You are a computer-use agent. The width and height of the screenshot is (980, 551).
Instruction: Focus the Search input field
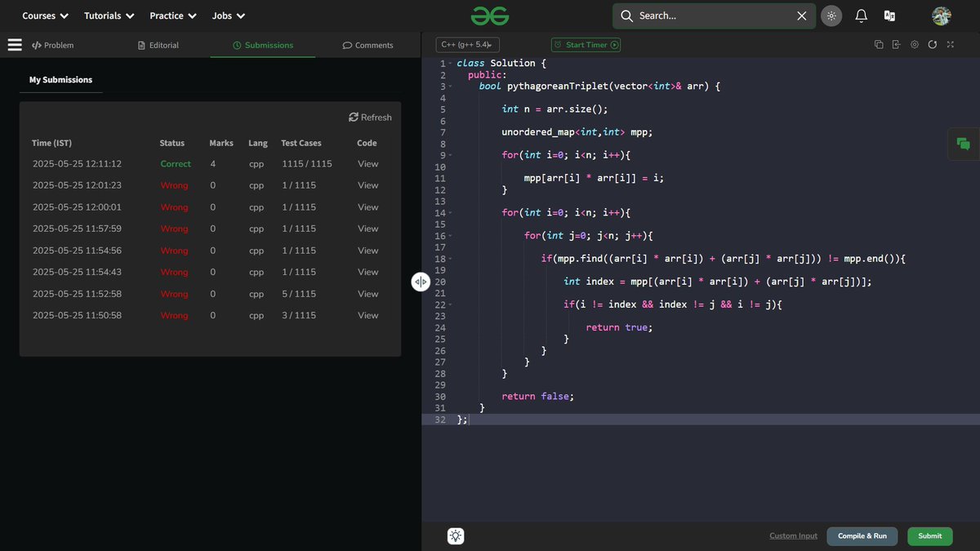pyautogui.click(x=715, y=16)
